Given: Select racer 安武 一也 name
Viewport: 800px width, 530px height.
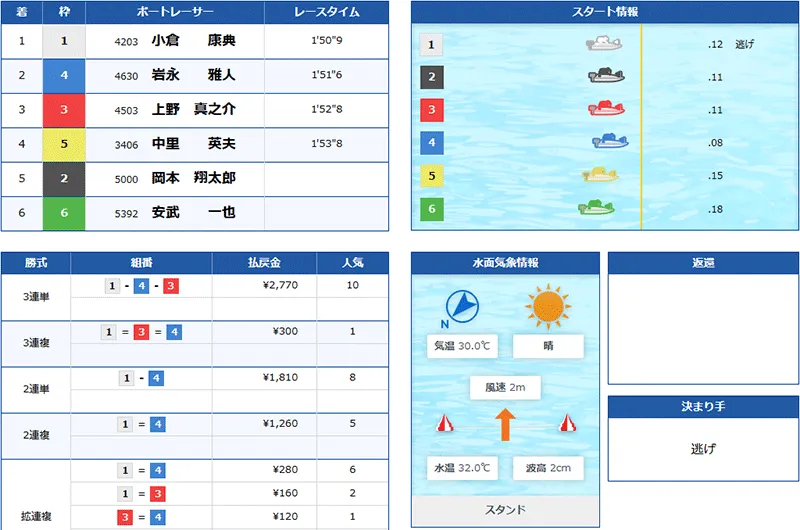Looking at the screenshot, I should (x=193, y=213).
